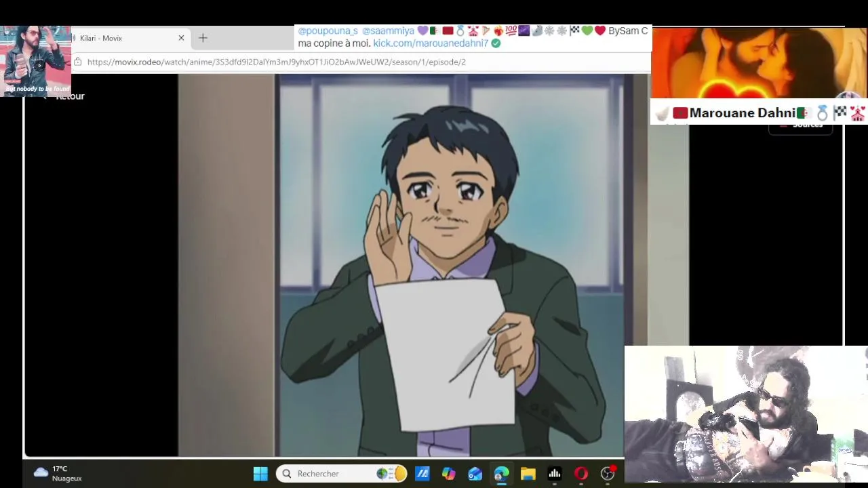Image resolution: width=868 pixels, height=488 pixels.
Task: Click the Rechercher taskbar search box
Action: 342,474
